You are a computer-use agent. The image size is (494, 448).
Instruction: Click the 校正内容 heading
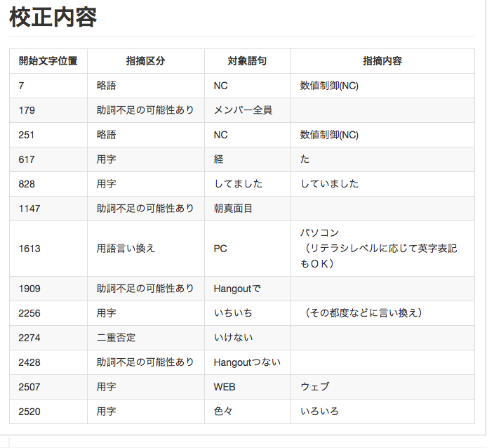pos(53,18)
